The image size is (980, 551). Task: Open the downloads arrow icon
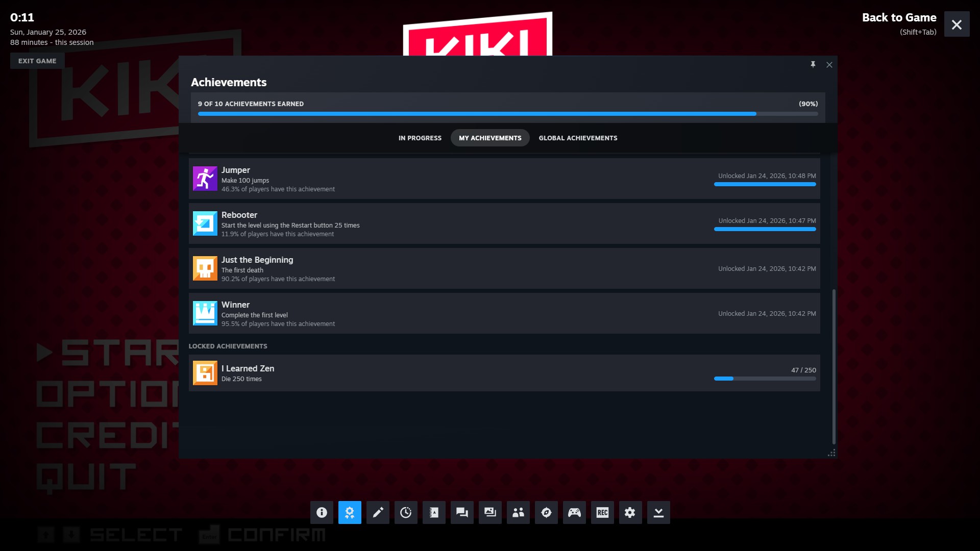click(x=658, y=512)
